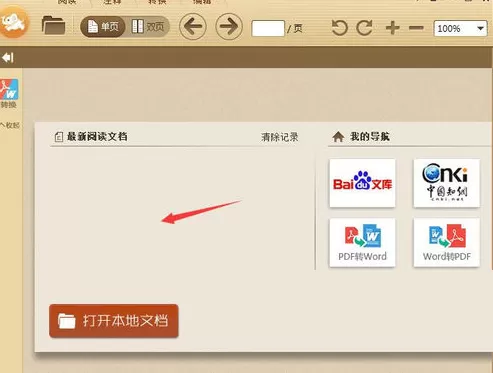
Task: Click the page number input field
Action: coord(268,28)
